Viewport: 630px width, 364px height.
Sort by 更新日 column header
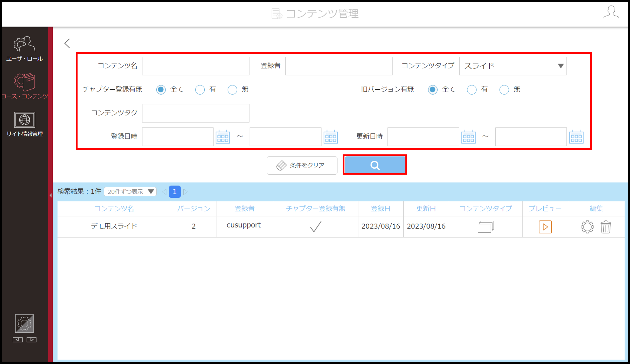[426, 209]
